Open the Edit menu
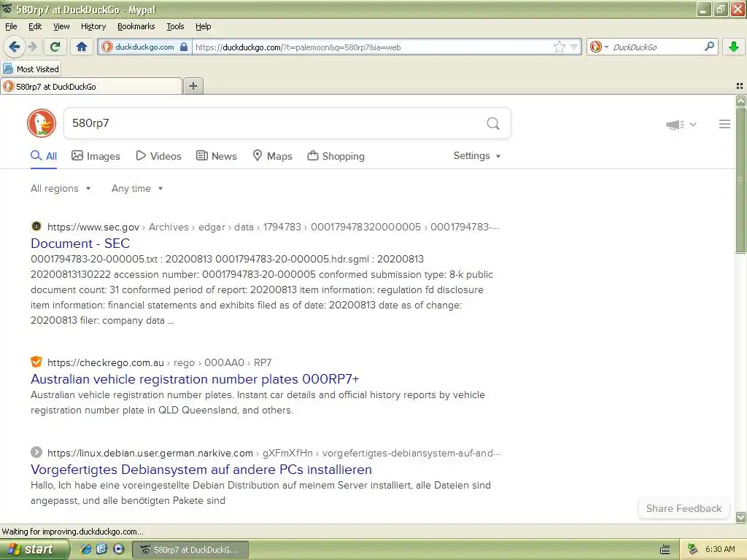This screenshot has height=560, width=747. pyautogui.click(x=35, y=26)
